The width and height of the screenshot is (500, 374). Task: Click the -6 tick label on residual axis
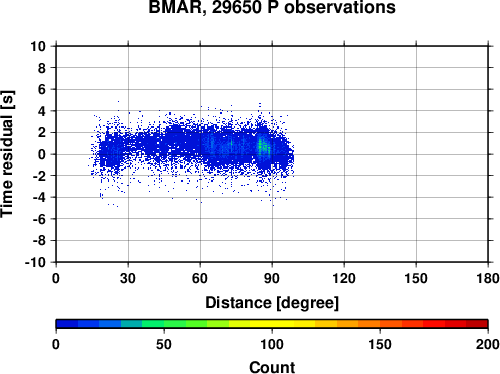pos(39,219)
